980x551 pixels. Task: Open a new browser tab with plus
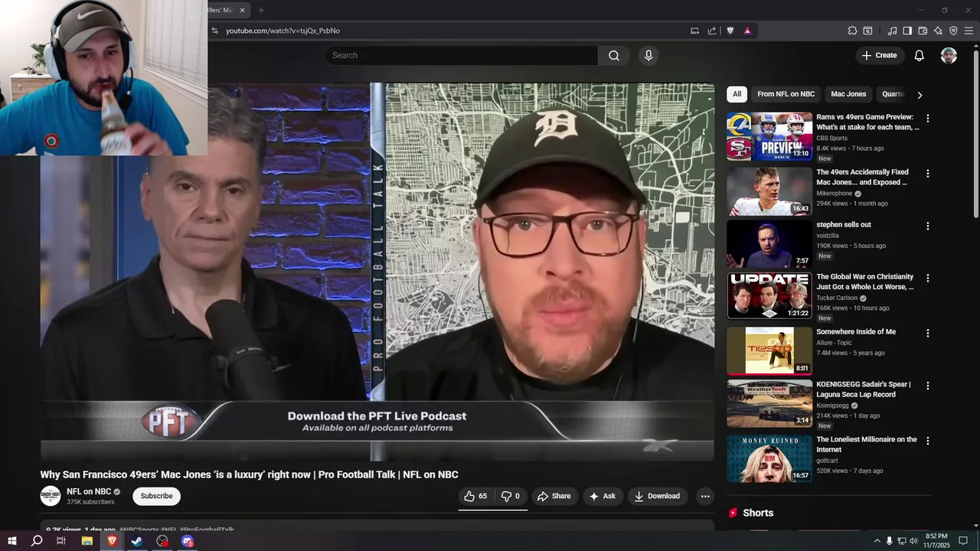point(261,10)
